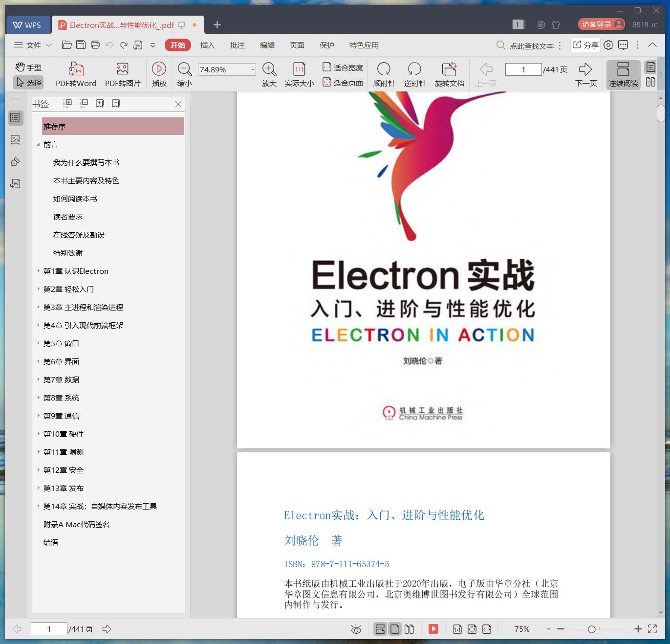Select the 推荐序 bookmark

click(113, 126)
